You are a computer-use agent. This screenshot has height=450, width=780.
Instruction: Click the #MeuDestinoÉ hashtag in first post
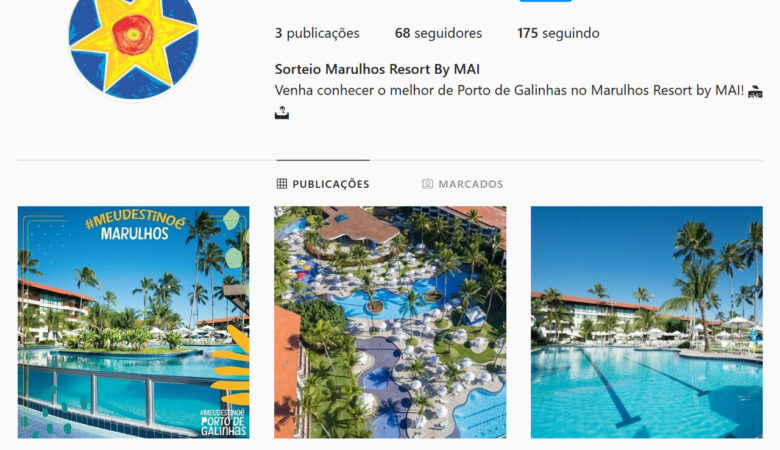(135, 219)
